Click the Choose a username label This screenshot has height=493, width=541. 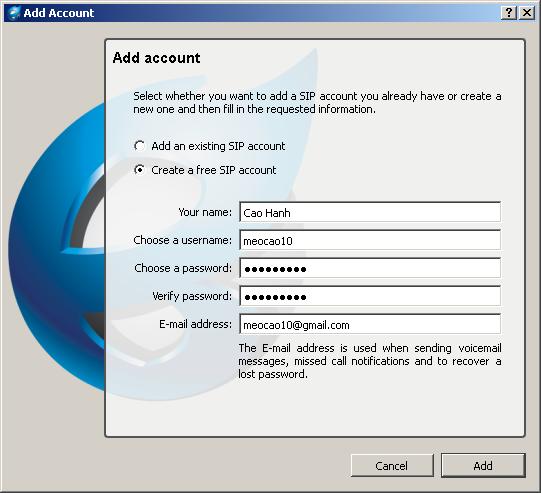[183, 240]
